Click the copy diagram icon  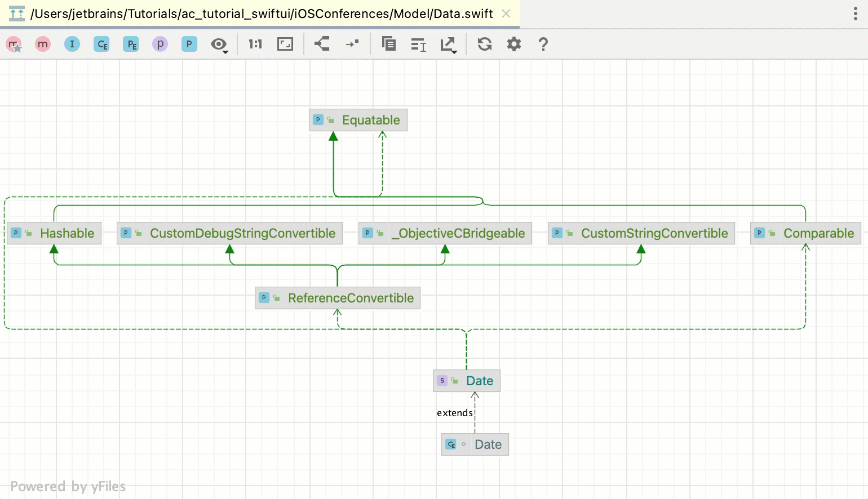(x=388, y=44)
